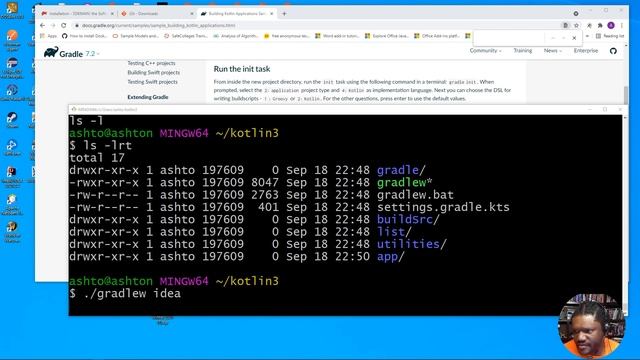Close the find-in-page bar
Screen dimensions: 640x360
574,38
